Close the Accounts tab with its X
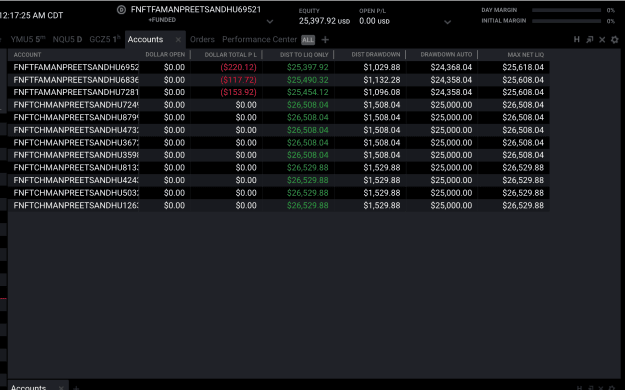The image size is (625, 390). 178,39
